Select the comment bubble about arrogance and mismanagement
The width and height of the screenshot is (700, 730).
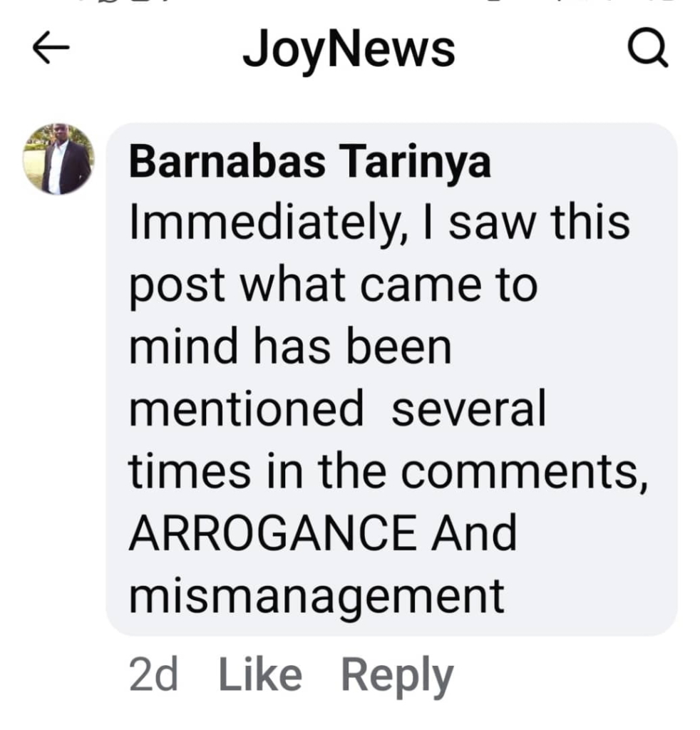coord(392,379)
